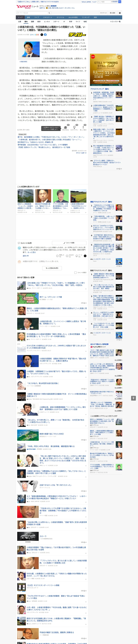This screenshot has width=138, height=644.
Task: Open the 有料 tab
Action: (x=95, y=17)
